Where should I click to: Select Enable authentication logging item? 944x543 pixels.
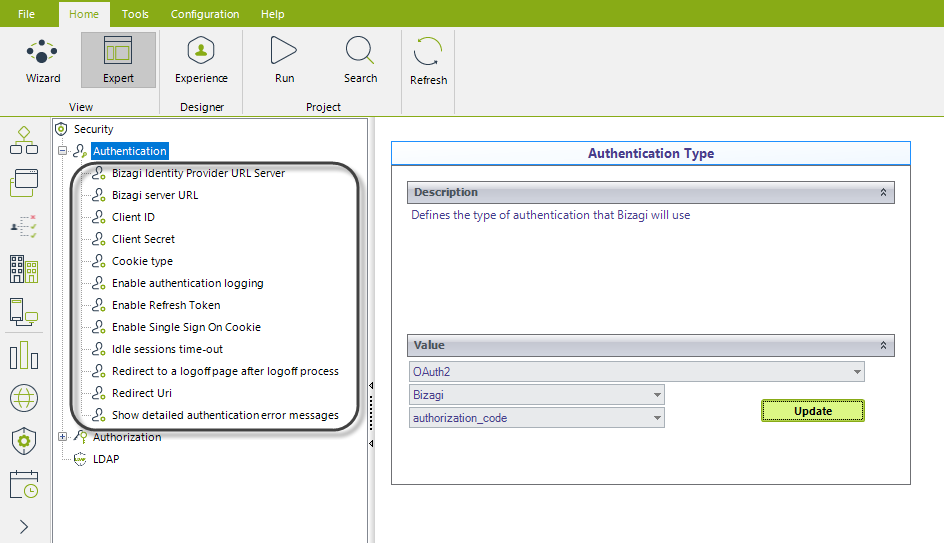point(187,283)
